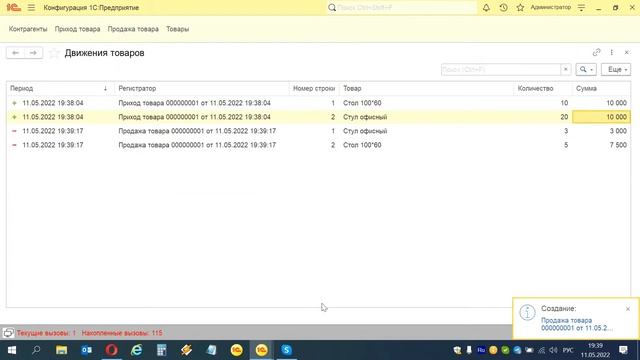Image resolution: width=640 pixels, height=360 pixels.
Task: Open service settings icon next to Администратор
Action: tap(581, 7)
